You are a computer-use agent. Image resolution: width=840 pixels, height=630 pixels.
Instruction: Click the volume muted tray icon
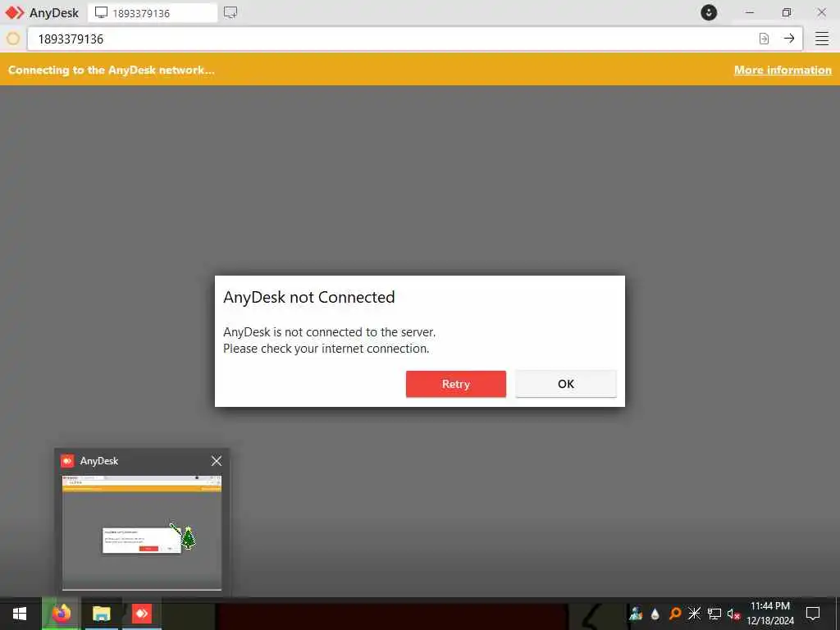[733, 614]
